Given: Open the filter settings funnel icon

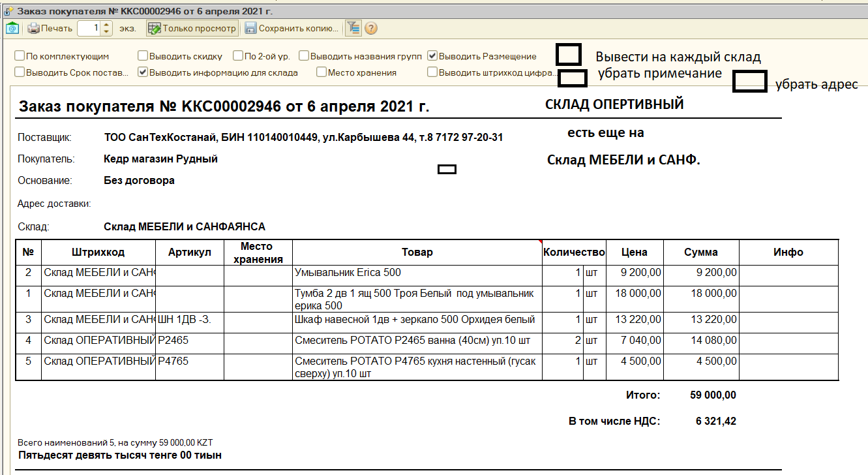Looking at the screenshot, I should click(353, 28).
